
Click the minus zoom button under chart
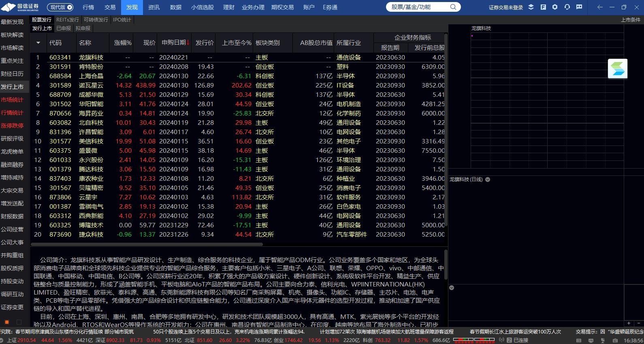[639, 323]
